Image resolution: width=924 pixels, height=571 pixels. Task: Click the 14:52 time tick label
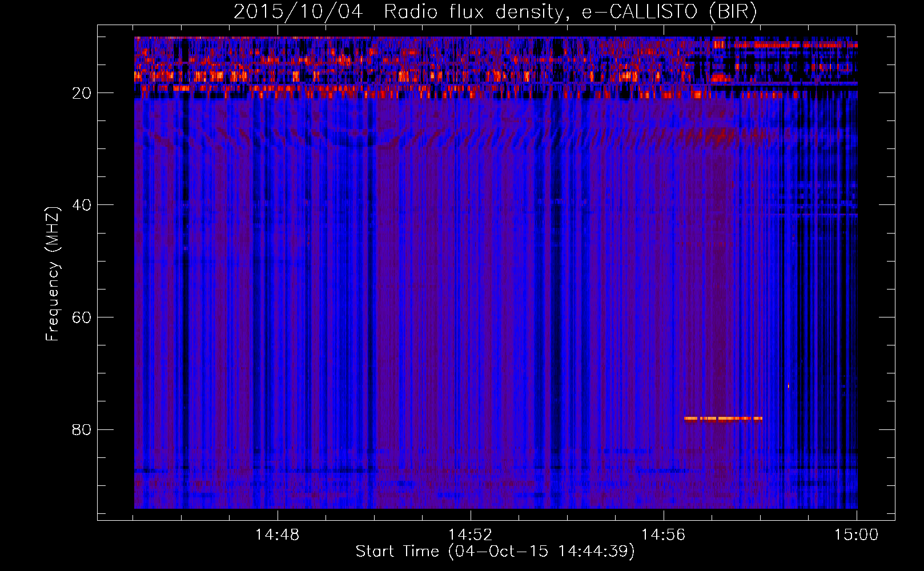pos(470,535)
